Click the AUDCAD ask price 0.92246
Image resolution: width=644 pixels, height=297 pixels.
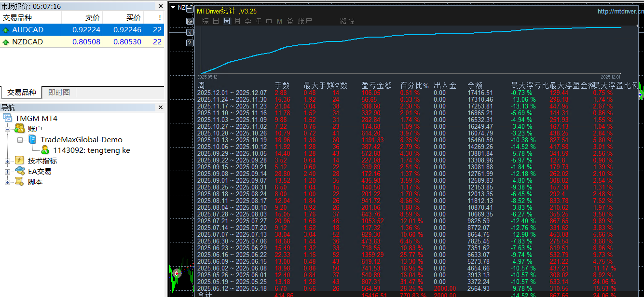point(127,30)
